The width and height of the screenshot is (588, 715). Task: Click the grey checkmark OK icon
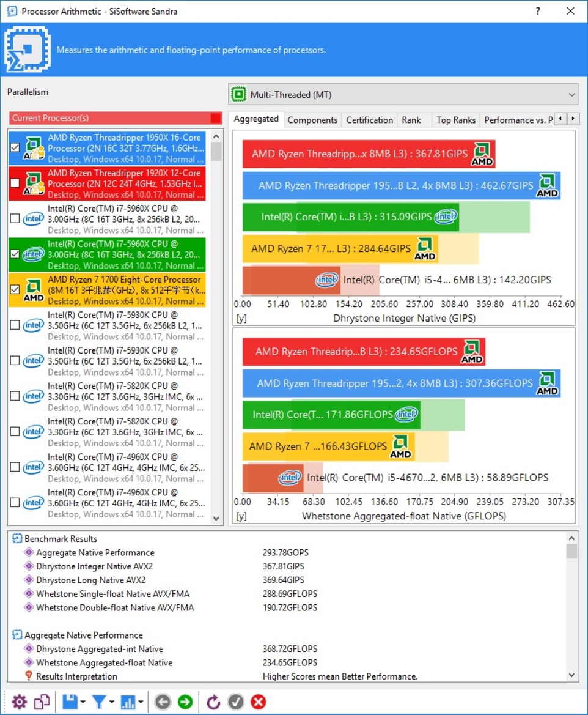(236, 702)
